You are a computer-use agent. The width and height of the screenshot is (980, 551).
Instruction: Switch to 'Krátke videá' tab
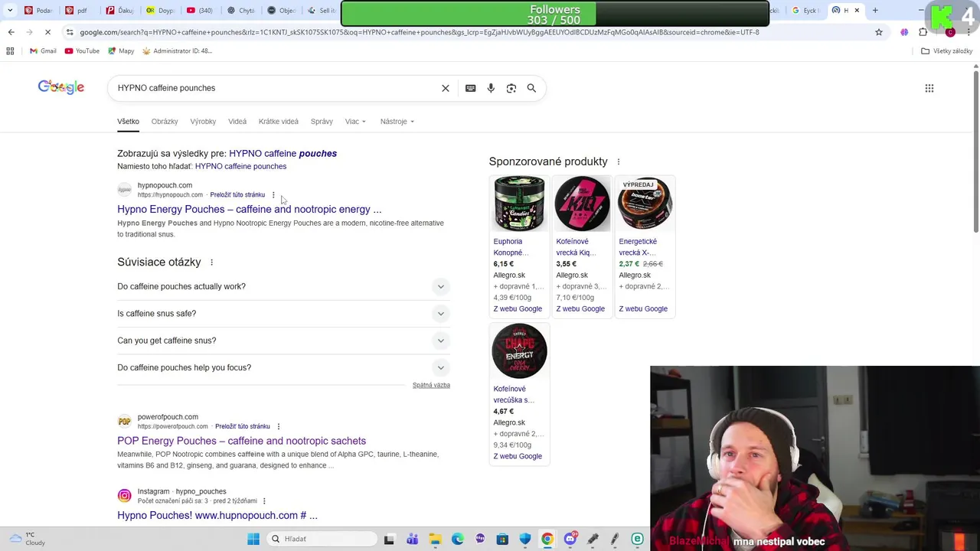279,122
